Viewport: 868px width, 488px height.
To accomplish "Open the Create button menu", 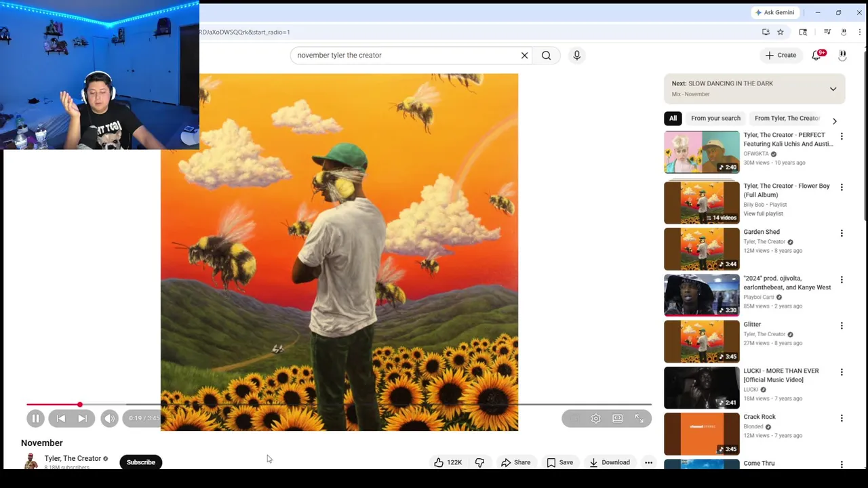I will click(x=781, y=56).
